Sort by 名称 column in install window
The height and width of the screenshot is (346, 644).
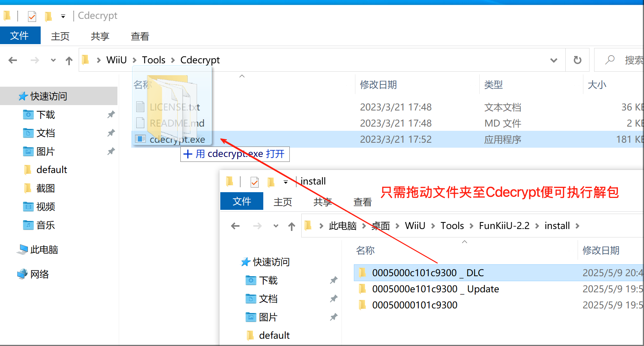365,250
